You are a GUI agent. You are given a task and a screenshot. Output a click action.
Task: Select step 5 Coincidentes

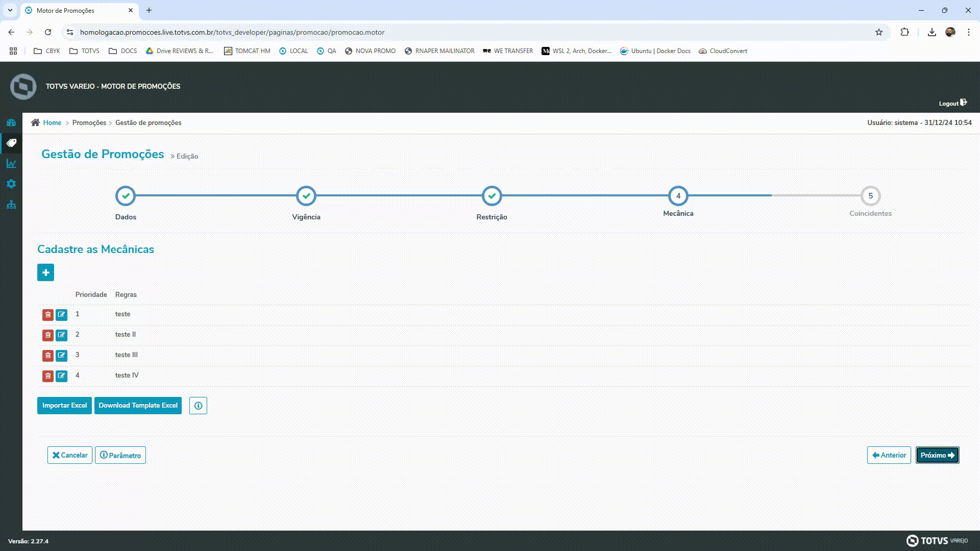(870, 196)
